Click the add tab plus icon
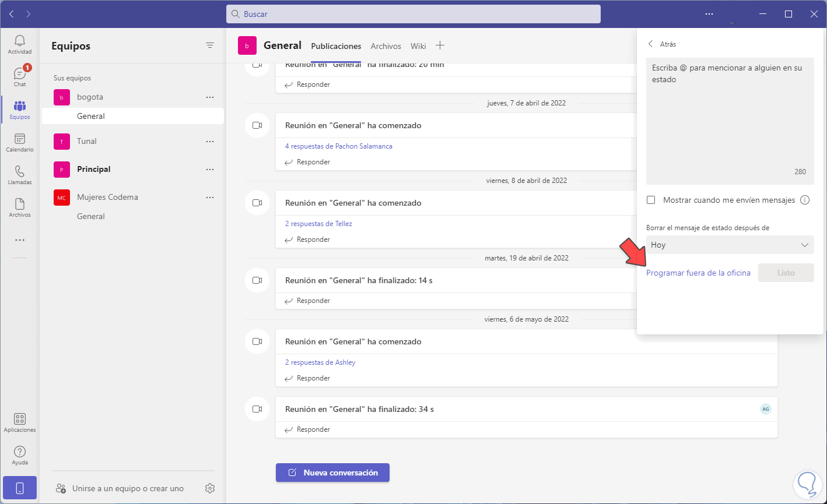Viewport: 827px width, 504px height. tap(440, 45)
